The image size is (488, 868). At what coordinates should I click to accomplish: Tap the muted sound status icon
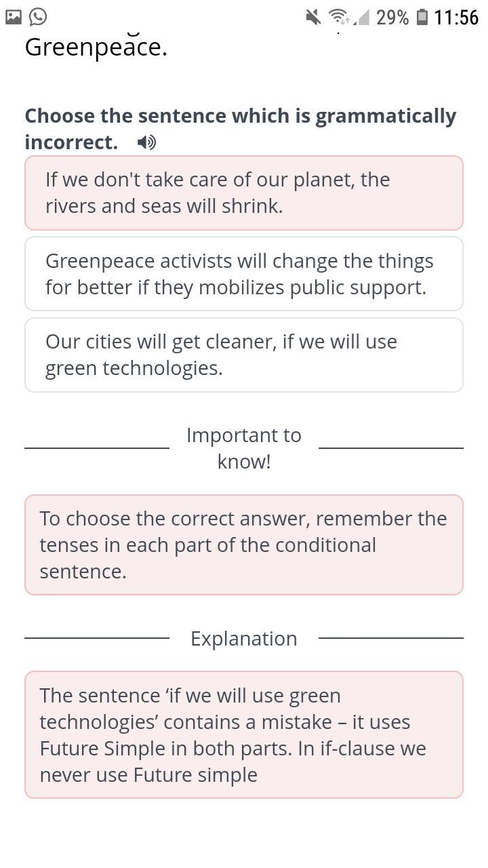[313, 17]
